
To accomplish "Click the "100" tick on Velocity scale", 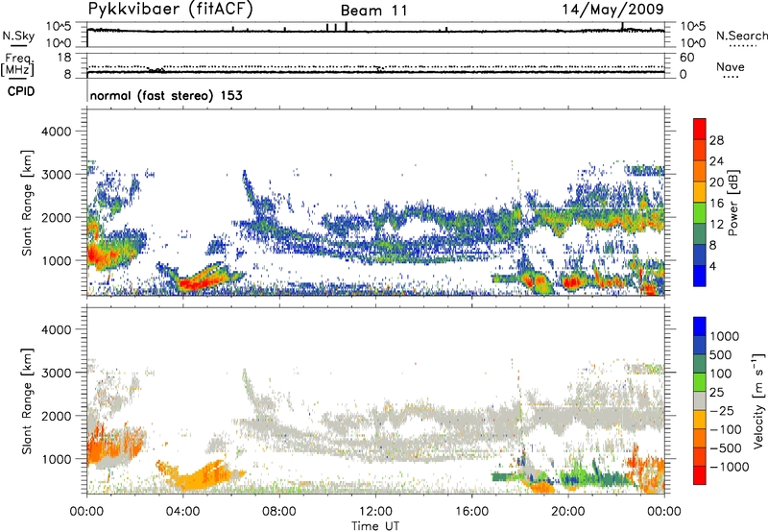I will point(721,374).
